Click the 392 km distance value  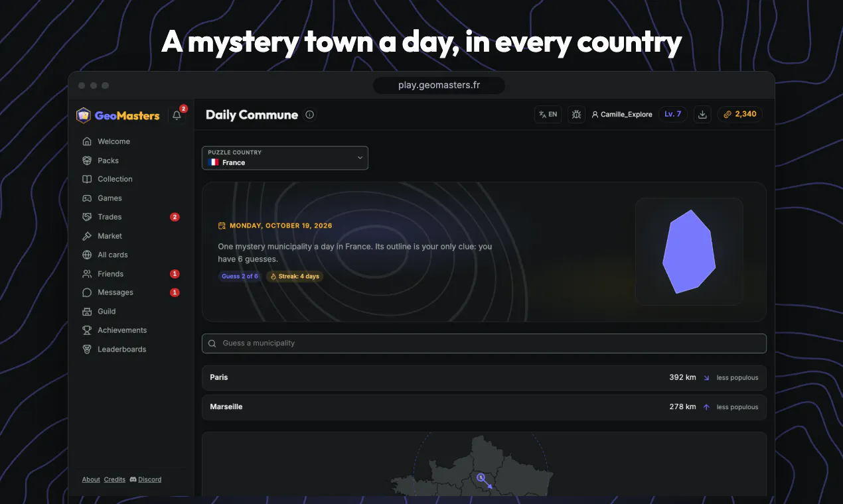tap(682, 377)
